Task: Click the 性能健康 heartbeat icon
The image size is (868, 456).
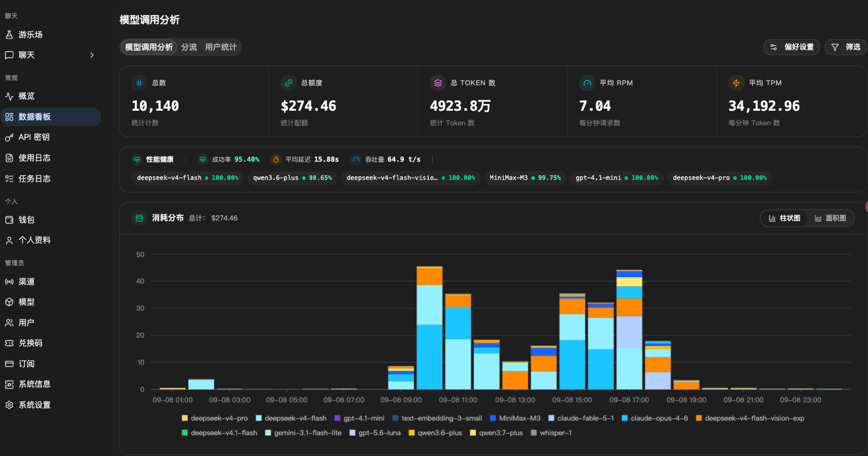Action: click(x=137, y=160)
